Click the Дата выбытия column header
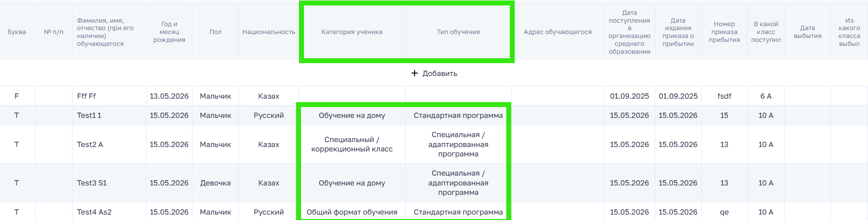The image size is (868, 220). click(807, 32)
